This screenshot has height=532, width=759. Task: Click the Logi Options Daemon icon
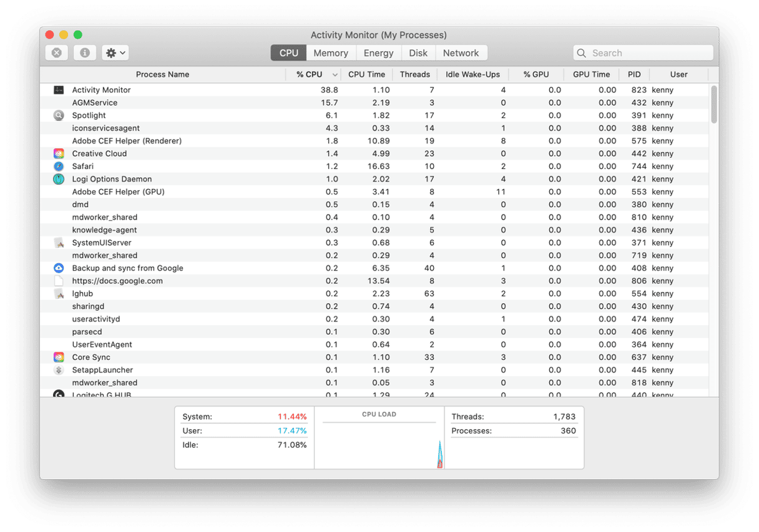click(59, 179)
